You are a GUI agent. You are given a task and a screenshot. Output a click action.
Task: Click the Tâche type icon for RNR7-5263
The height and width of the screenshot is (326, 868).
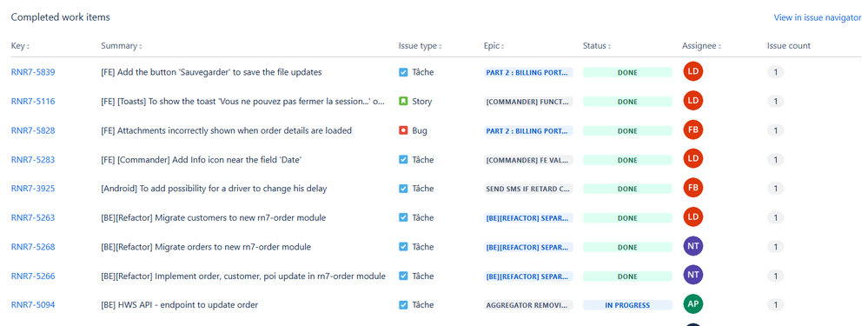[x=403, y=217]
